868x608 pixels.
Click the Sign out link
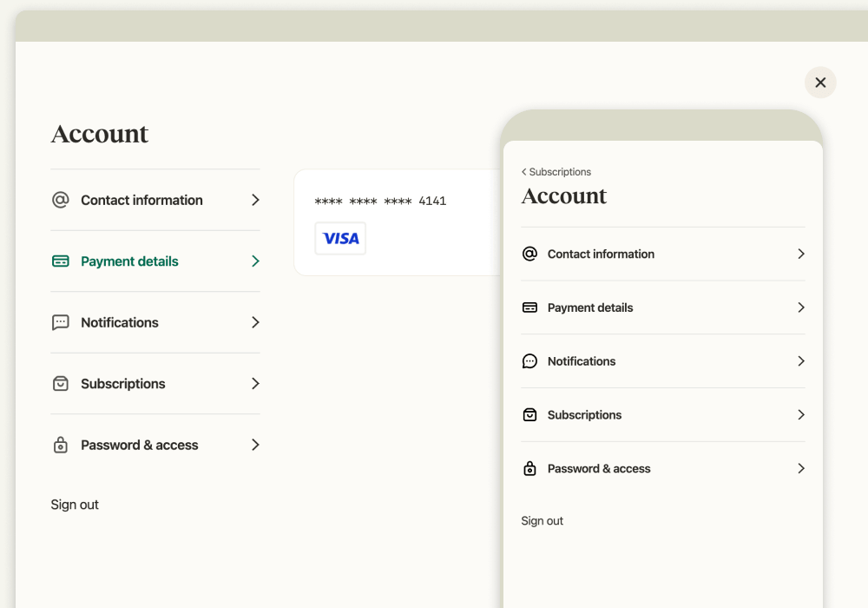pyautogui.click(x=75, y=504)
